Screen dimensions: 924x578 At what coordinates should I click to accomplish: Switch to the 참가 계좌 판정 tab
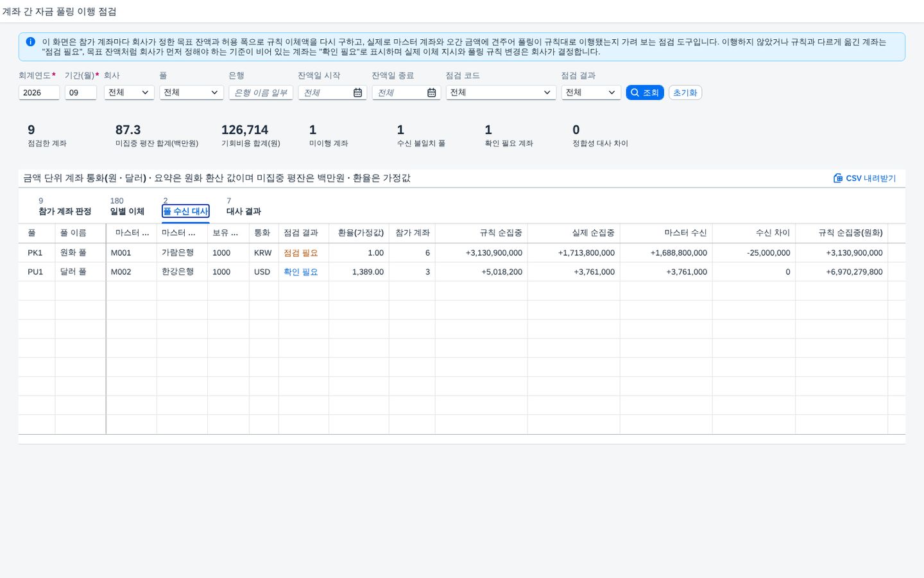[x=65, y=211]
